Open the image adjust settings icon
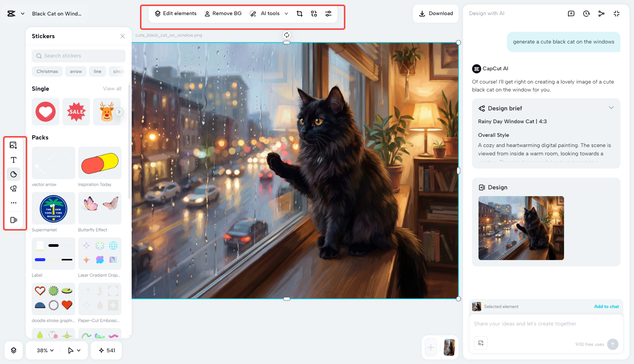 328,14
